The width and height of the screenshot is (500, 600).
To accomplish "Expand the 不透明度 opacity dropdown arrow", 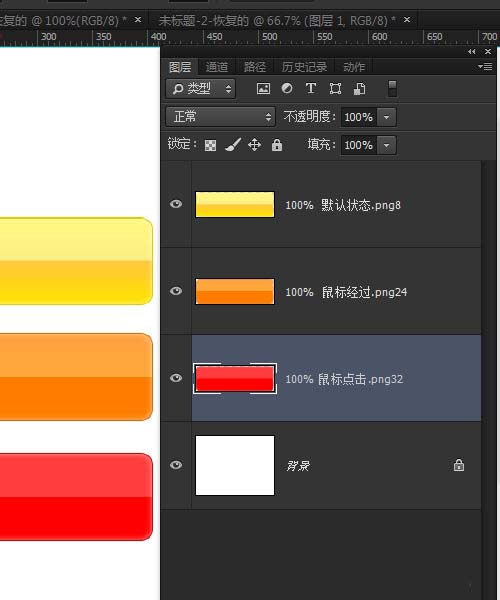I will point(386,117).
